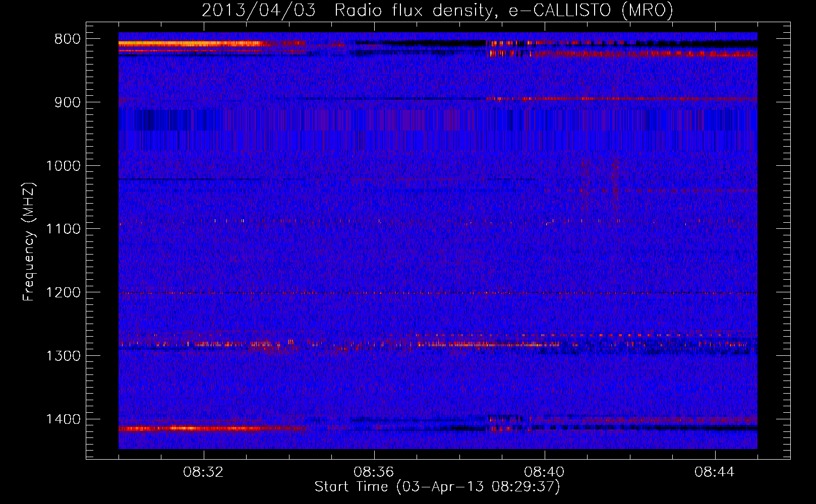
Task: Click the 1300 frequency tick label
Action: point(64,356)
